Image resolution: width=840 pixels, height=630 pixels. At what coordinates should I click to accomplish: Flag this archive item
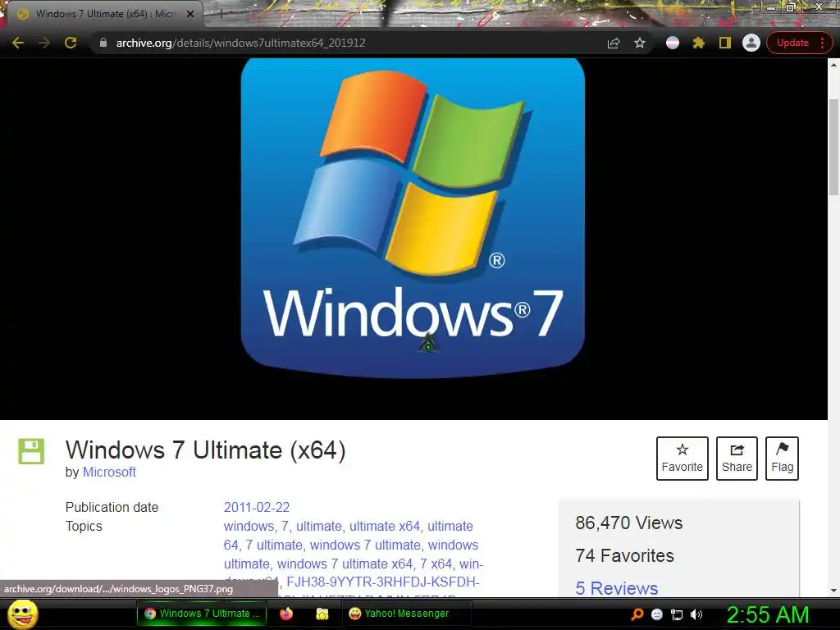(x=782, y=458)
